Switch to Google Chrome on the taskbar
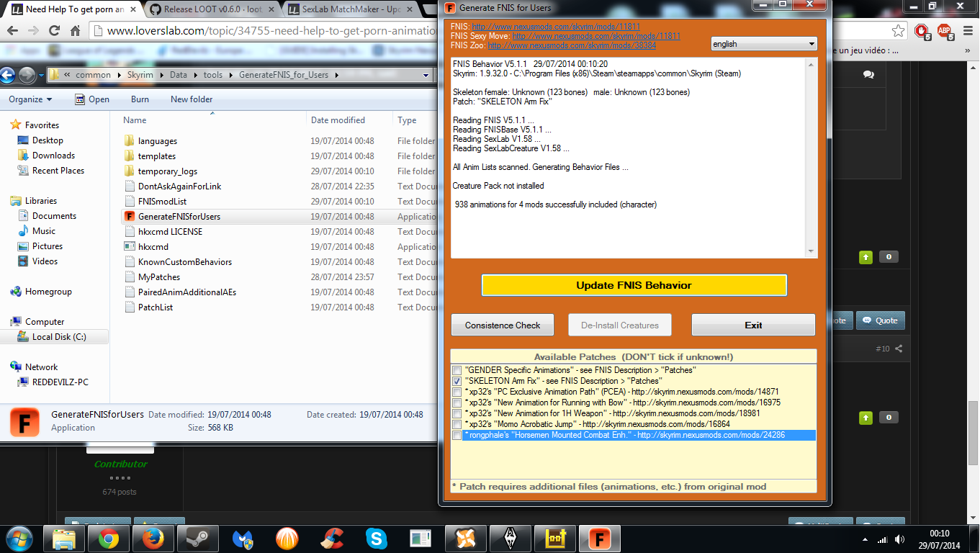The width and height of the screenshot is (980, 553). (x=108, y=538)
